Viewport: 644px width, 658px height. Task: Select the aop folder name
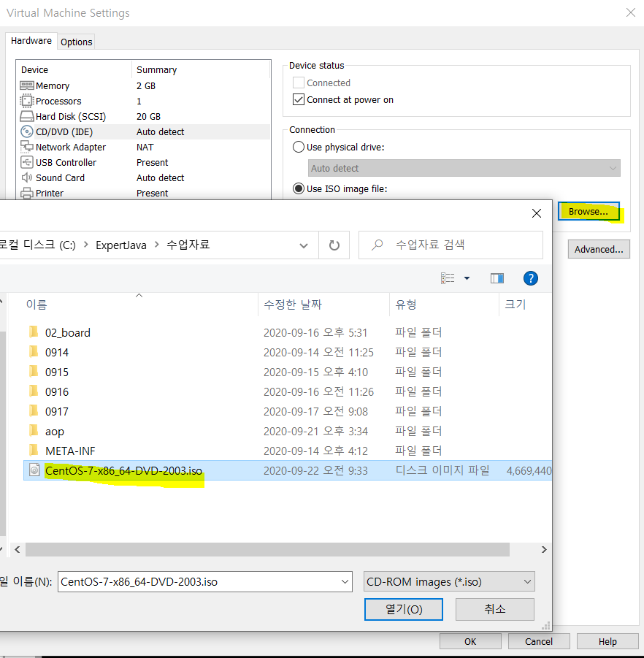(55, 432)
